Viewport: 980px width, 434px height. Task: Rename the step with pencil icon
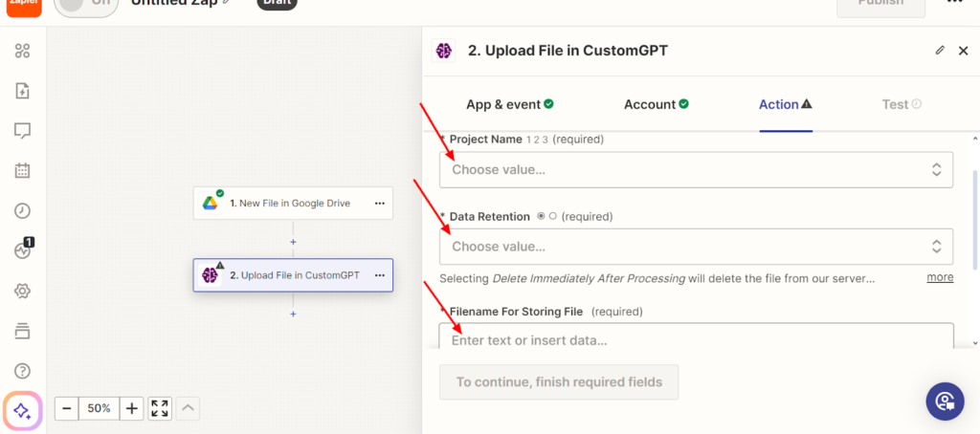pyautogui.click(x=940, y=51)
